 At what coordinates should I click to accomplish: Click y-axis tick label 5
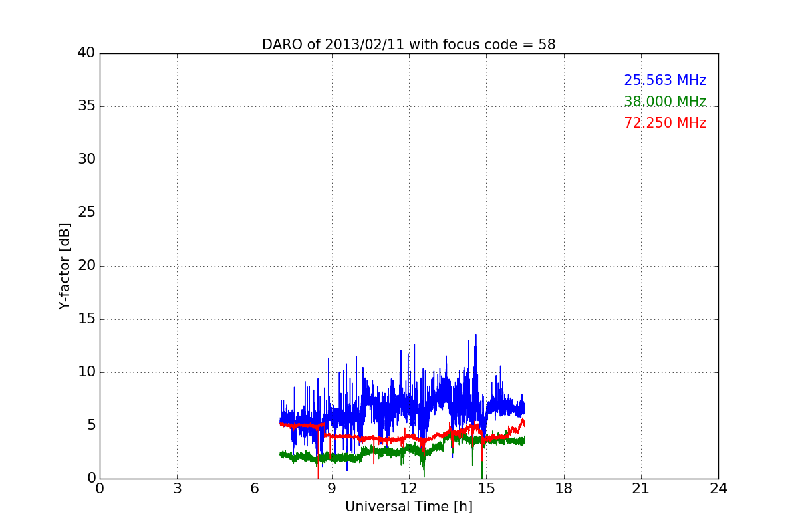pyautogui.click(x=91, y=426)
